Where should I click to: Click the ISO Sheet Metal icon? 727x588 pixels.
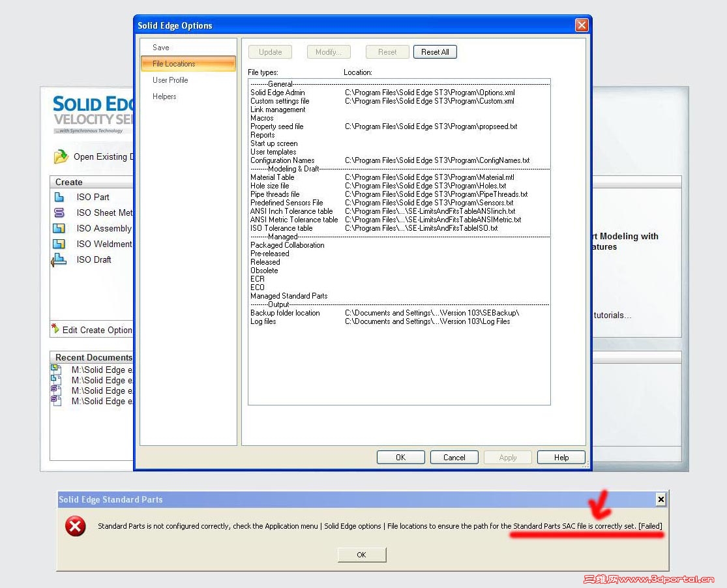[59, 213]
